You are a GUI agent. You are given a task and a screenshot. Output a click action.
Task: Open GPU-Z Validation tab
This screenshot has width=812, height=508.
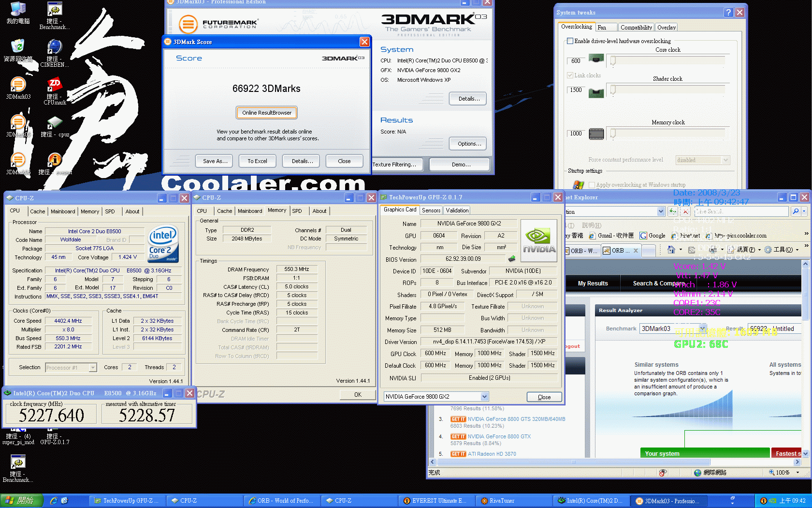(457, 210)
